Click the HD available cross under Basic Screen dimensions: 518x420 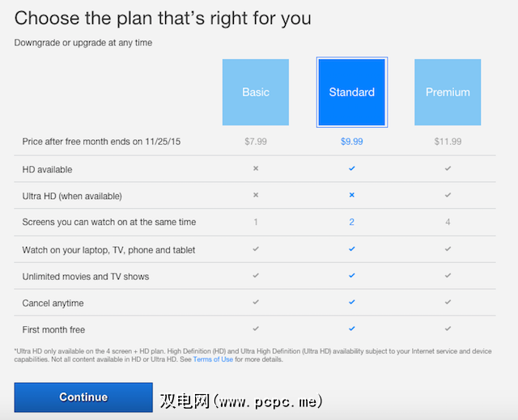[256, 168]
